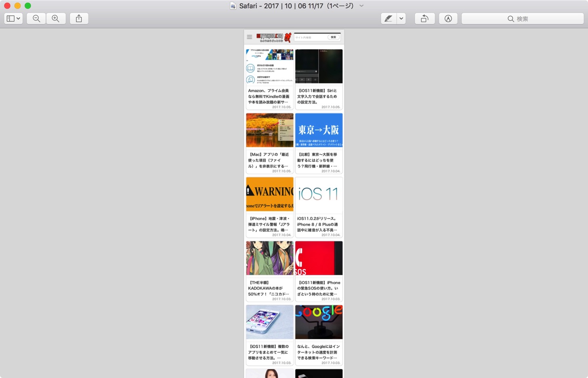Screen dimensions: 588x378
Task: Click the document proxy icon in title bar
Action: tap(233, 6)
